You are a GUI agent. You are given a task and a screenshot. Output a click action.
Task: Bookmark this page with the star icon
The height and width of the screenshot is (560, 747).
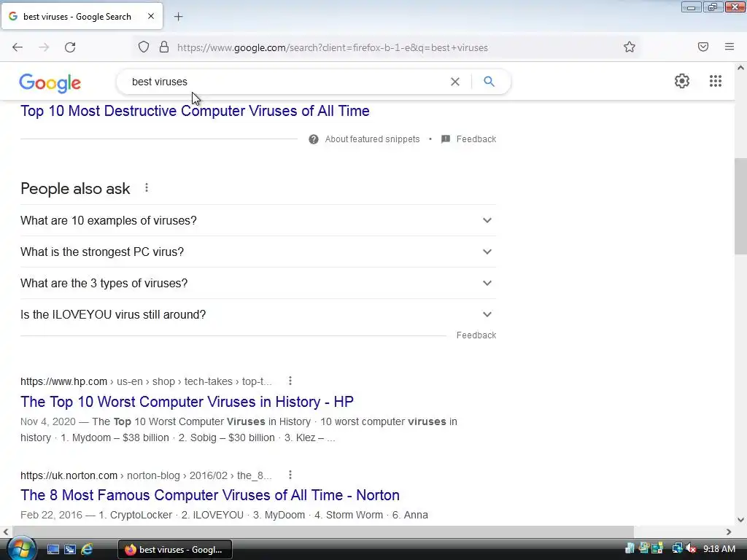630,47
